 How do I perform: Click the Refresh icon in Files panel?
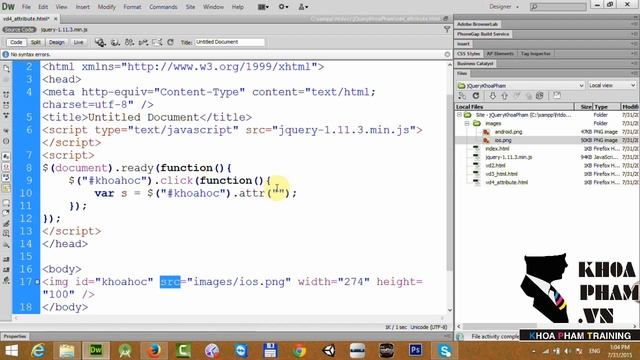(x=476, y=96)
